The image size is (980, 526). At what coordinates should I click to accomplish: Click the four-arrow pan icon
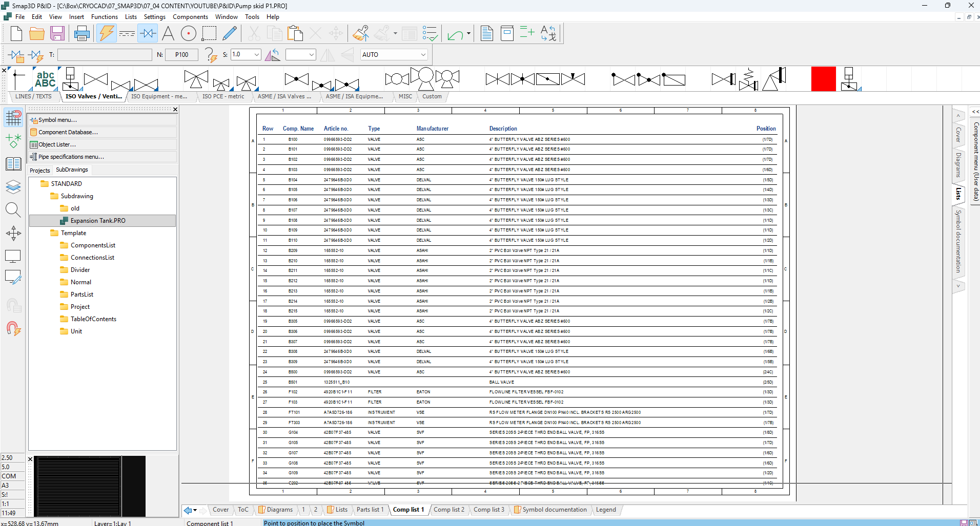point(13,234)
